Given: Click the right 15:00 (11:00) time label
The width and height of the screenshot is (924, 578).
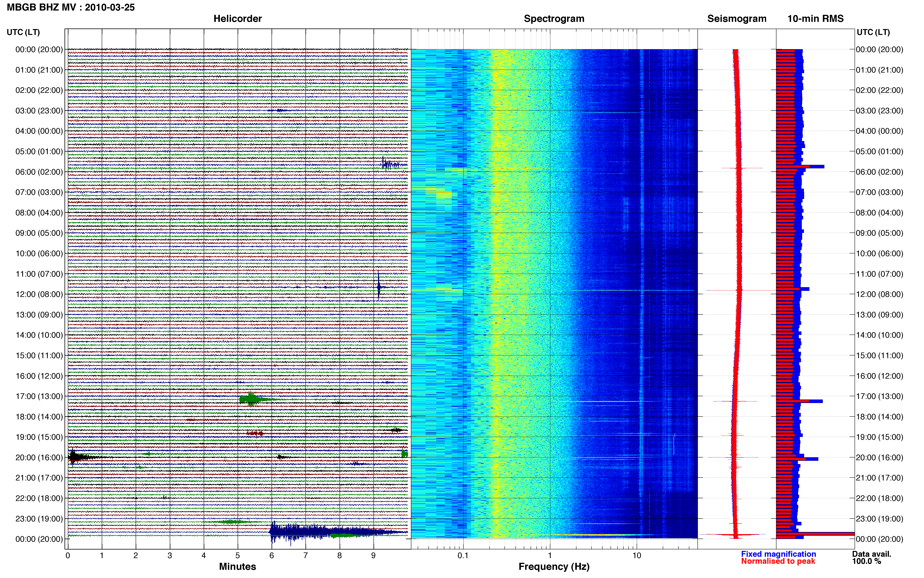Looking at the screenshot, I should coord(879,355).
